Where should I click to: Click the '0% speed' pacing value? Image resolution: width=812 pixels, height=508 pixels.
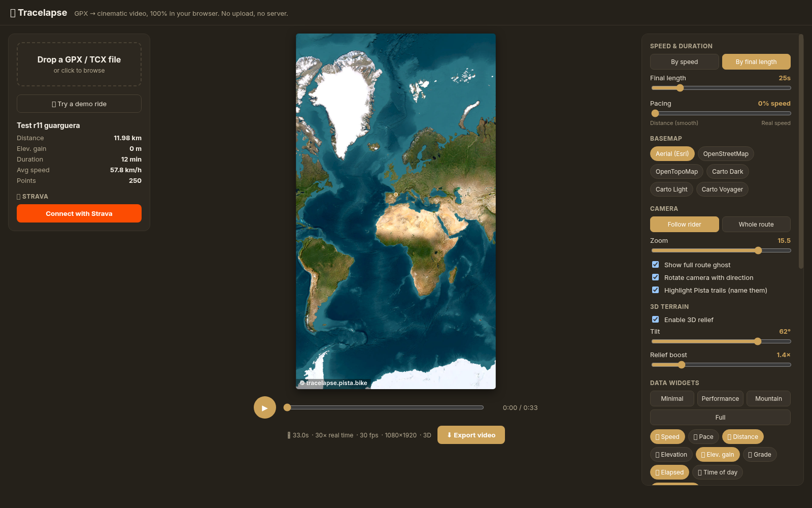point(774,104)
